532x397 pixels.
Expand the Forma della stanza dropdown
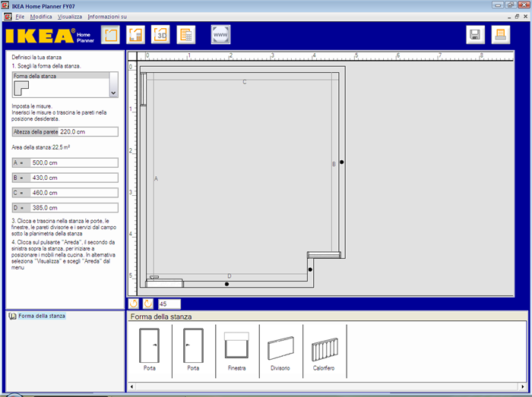pyautogui.click(x=114, y=85)
